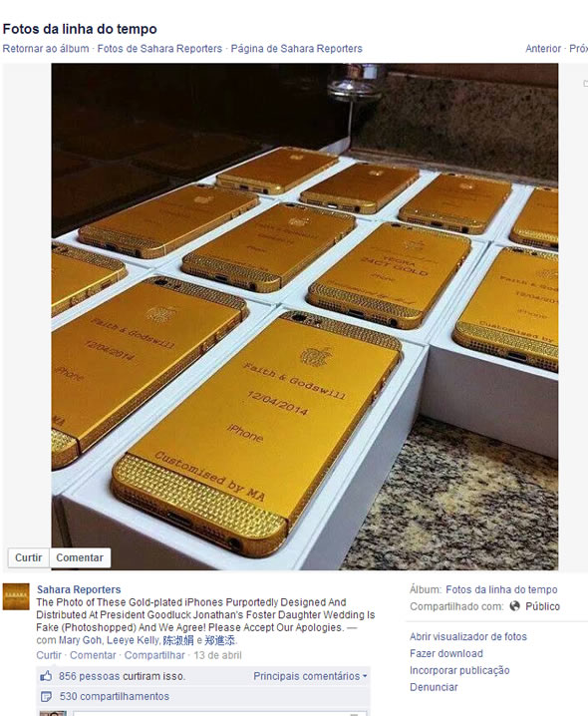Click the gold iPhones photo
This screenshot has height=716, width=588.
(x=305, y=316)
